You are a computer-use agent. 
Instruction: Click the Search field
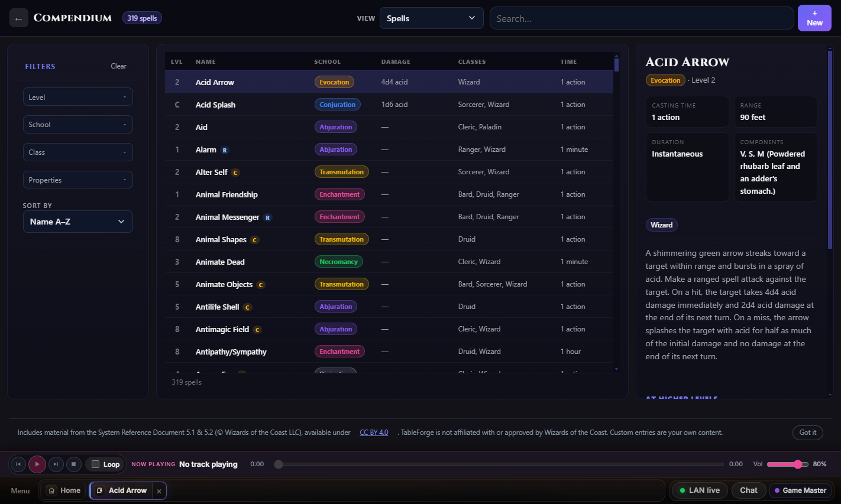click(642, 18)
